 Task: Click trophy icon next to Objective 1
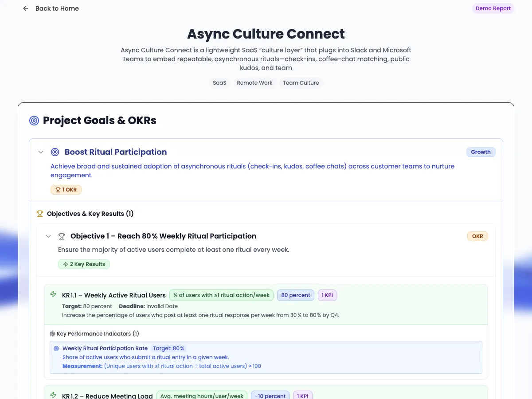coord(62,236)
